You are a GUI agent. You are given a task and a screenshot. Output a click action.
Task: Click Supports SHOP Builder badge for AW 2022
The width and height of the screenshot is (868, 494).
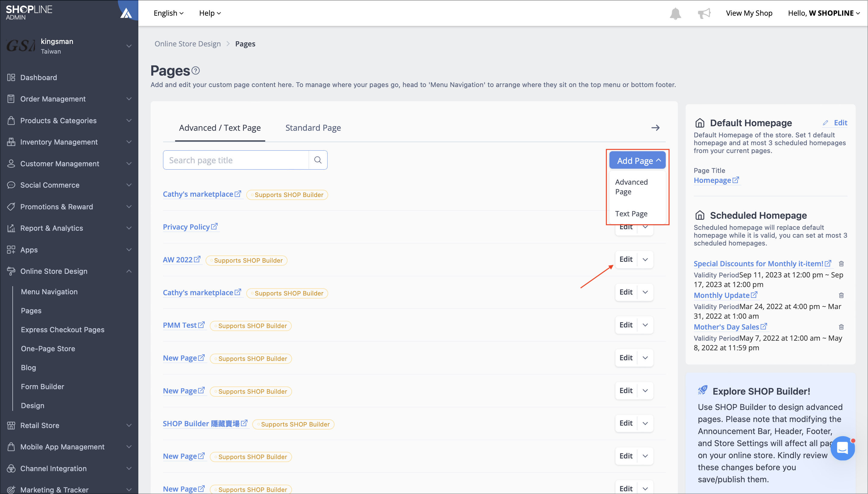[247, 260]
